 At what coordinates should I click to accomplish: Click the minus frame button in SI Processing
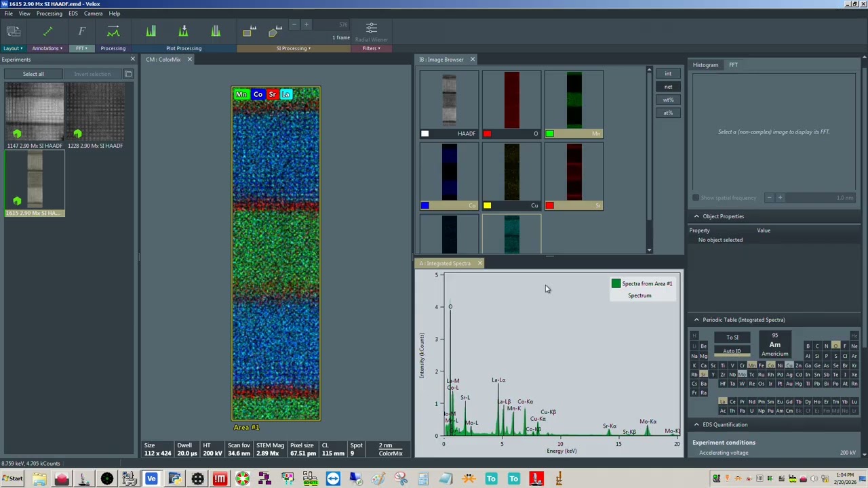[294, 25]
